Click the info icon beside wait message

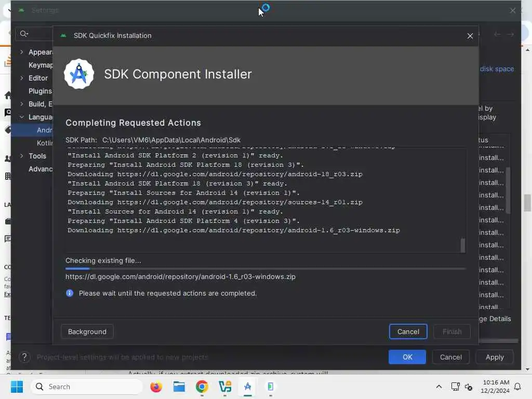[x=70, y=293]
